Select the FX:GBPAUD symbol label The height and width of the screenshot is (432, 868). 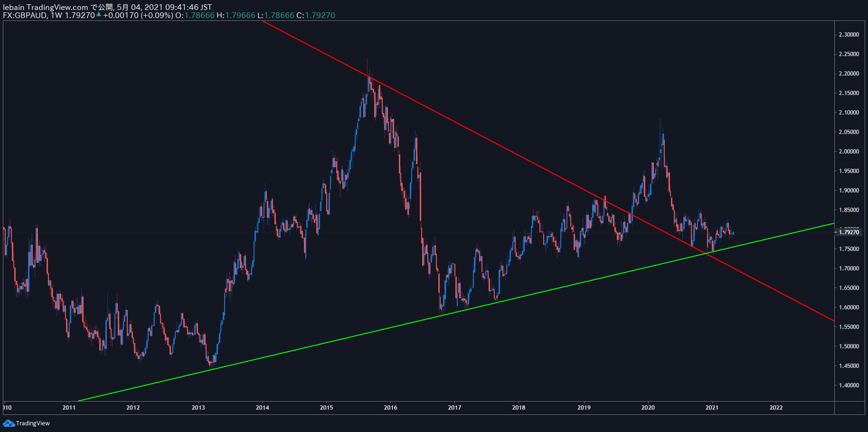coord(25,15)
